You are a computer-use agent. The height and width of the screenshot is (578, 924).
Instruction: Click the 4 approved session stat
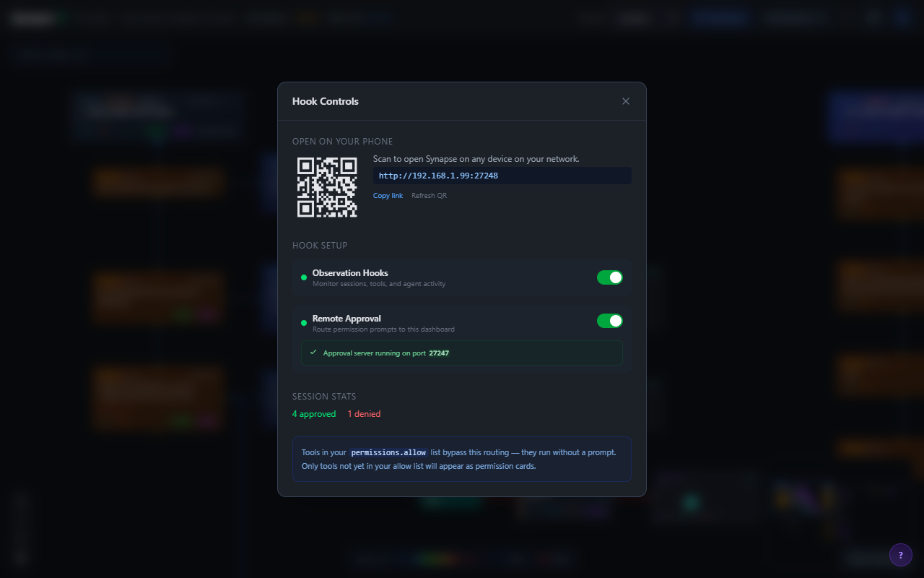coord(314,413)
